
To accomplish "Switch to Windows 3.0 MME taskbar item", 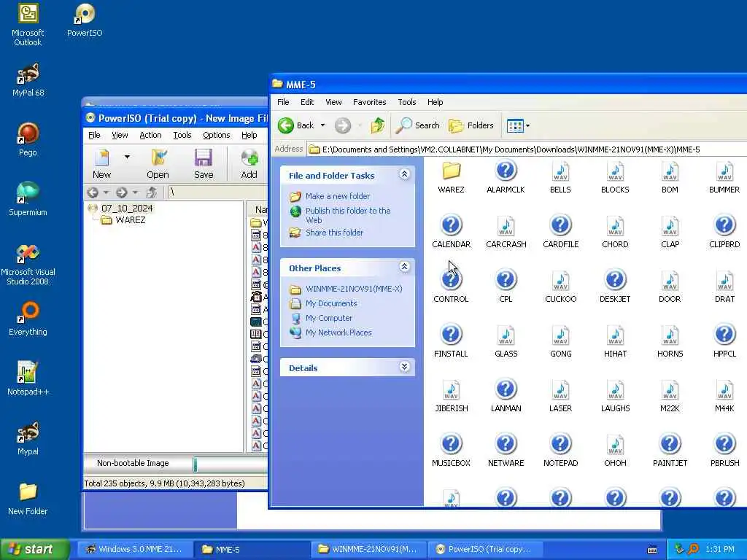I will point(135,549).
